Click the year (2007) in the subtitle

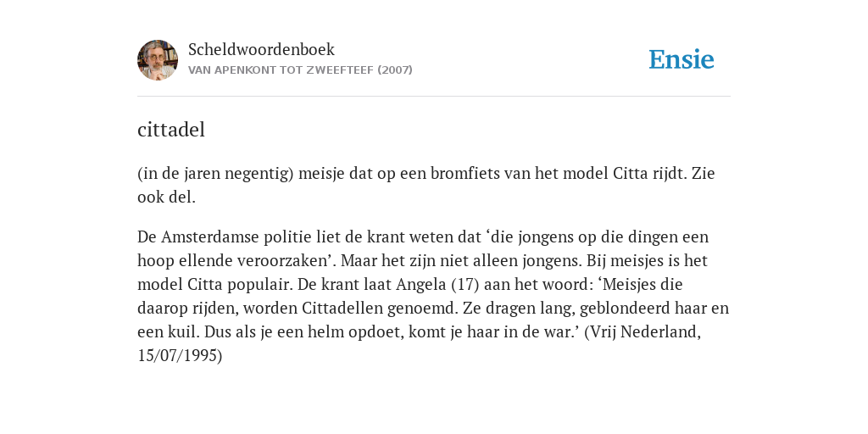click(395, 70)
